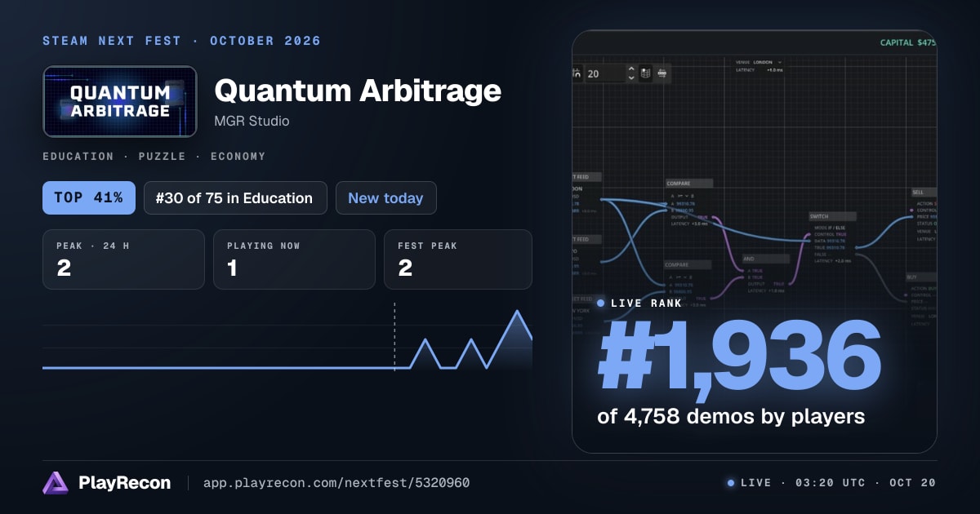This screenshot has width=980, height=514.
Task: Open the Peak 24 H stat card
Action: click(x=123, y=259)
